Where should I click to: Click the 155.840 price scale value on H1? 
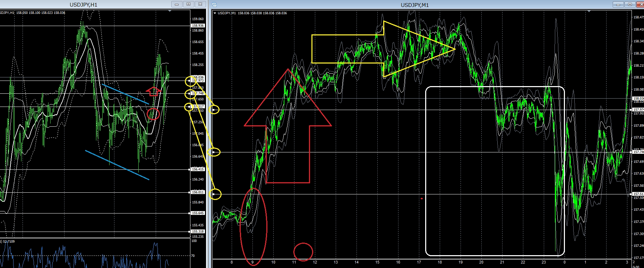click(x=198, y=202)
